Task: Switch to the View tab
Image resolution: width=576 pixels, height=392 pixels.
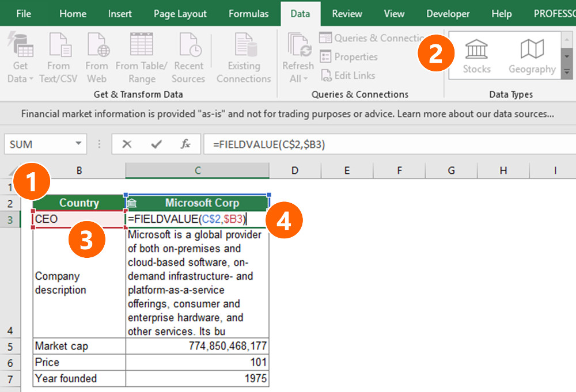Action: [394, 14]
